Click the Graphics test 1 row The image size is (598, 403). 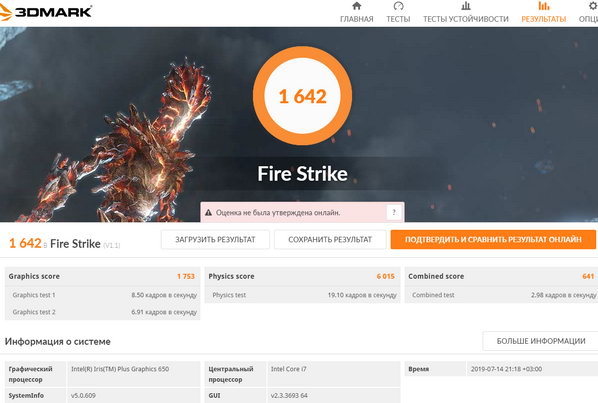pos(103,295)
